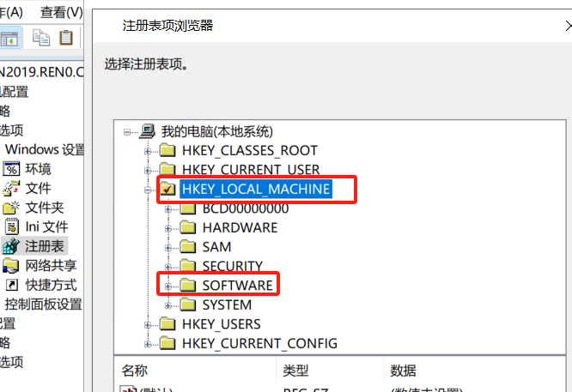Click the Ini 文件 icon

11,227
